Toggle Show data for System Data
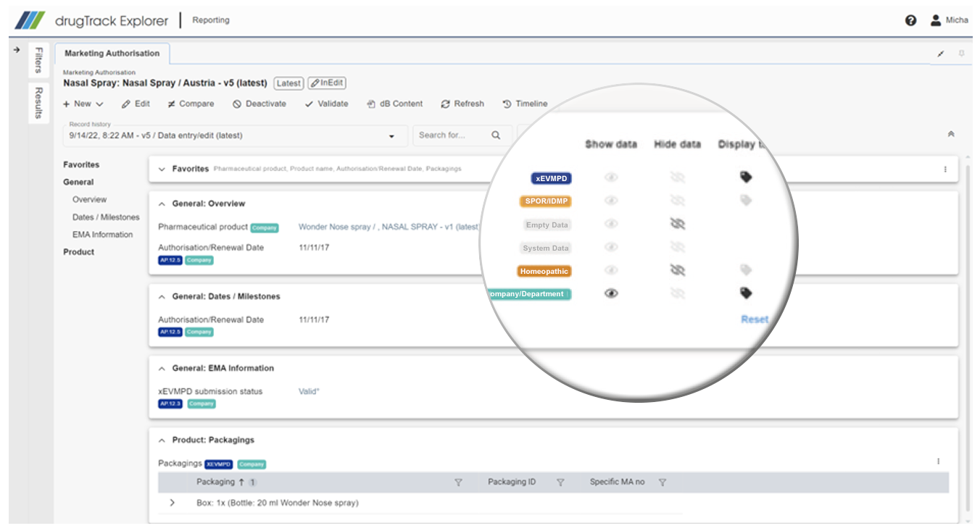 click(611, 247)
